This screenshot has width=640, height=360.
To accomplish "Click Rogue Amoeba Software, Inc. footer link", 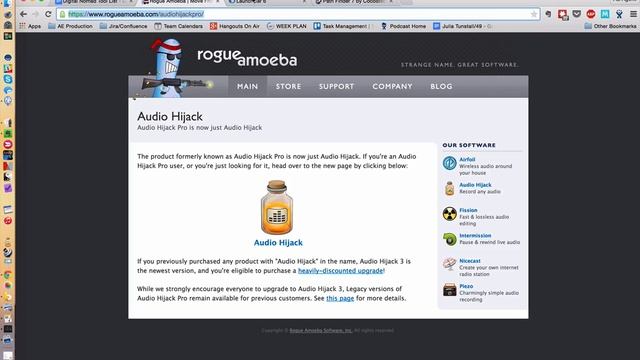I will (321, 331).
